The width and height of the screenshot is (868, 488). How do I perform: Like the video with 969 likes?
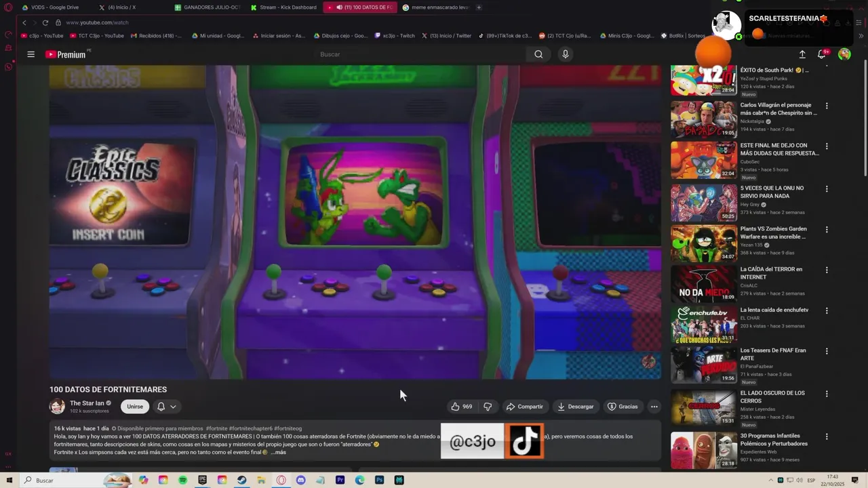[x=462, y=407]
